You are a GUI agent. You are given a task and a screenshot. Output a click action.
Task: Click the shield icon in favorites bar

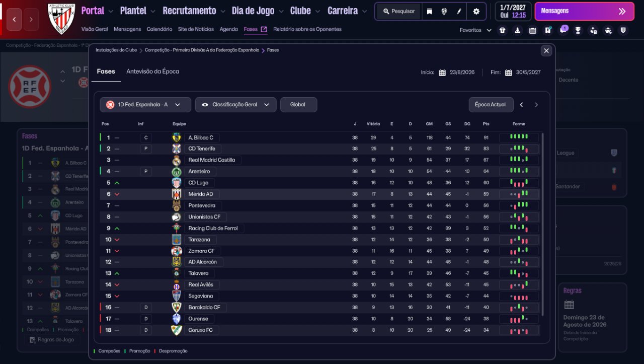click(x=623, y=30)
